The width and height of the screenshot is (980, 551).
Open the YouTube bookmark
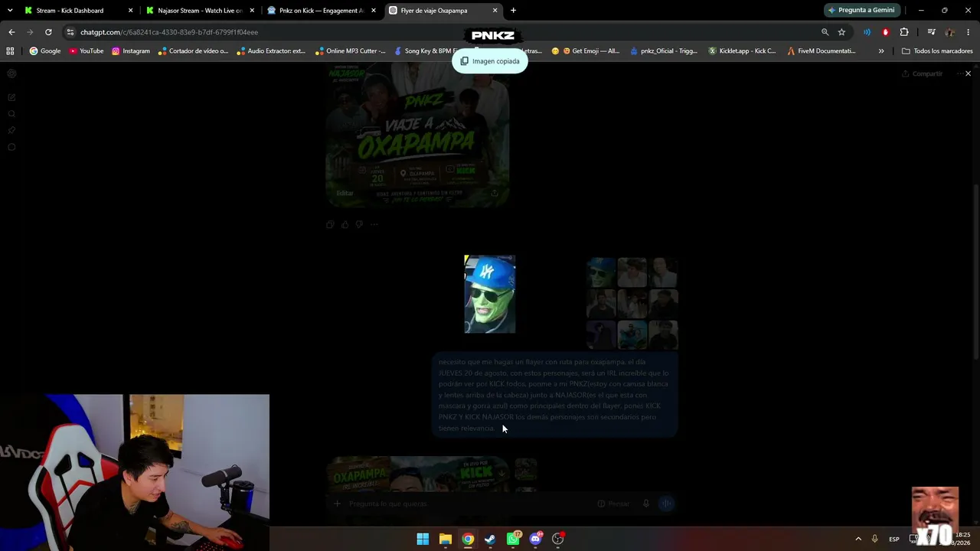86,51
